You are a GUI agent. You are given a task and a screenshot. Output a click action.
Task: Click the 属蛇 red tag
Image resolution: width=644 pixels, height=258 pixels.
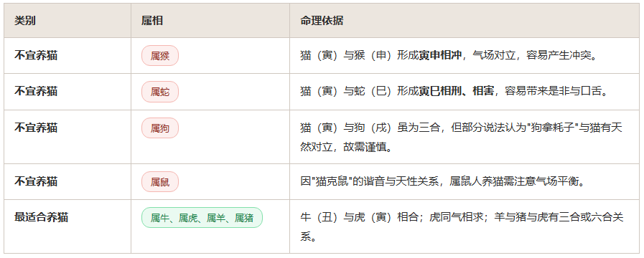(160, 92)
